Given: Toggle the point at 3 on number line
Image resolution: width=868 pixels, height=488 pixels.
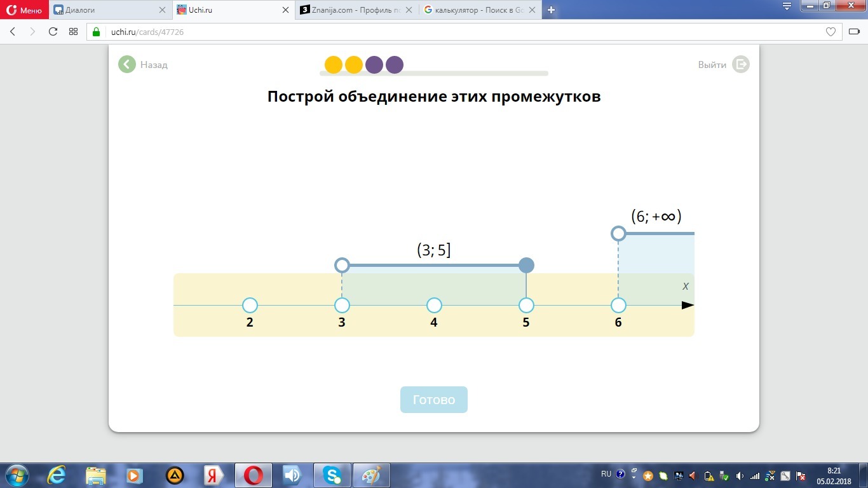Looking at the screenshot, I should tap(342, 306).
